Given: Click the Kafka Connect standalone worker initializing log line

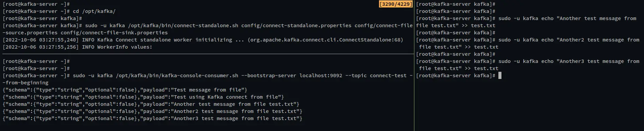Looking at the screenshot, I should pos(203,40).
